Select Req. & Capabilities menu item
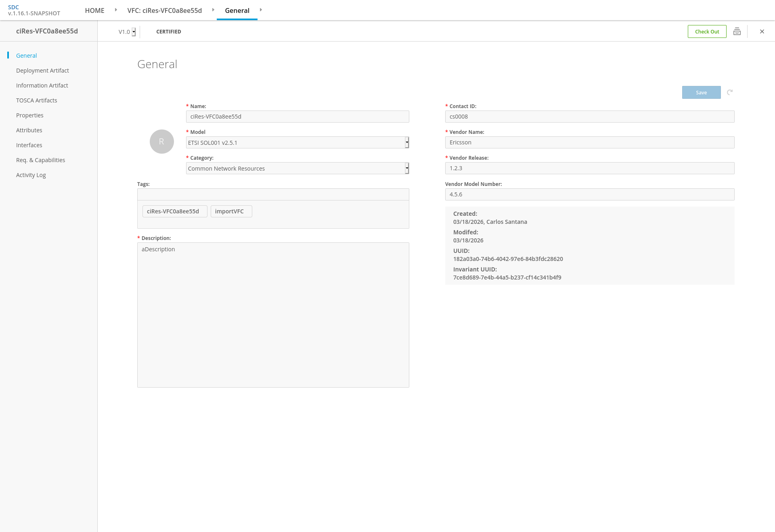775x532 pixels. 40,160
